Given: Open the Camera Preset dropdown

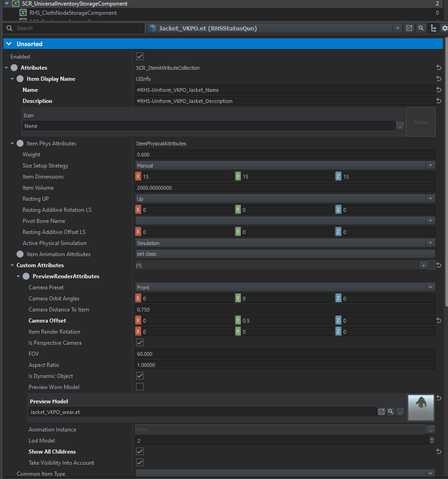Looking at the screenshot, I should (285, 287).
